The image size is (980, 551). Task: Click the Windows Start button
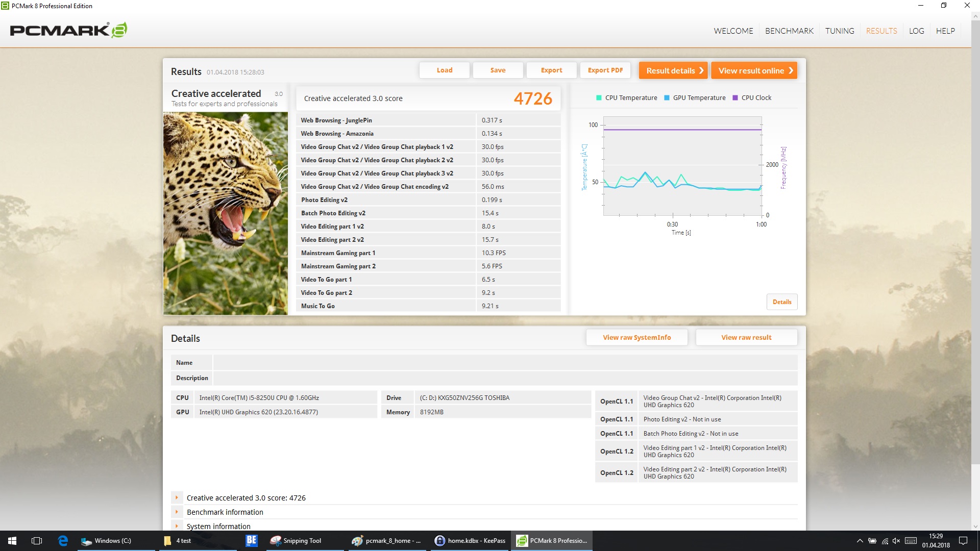(12, 541)
